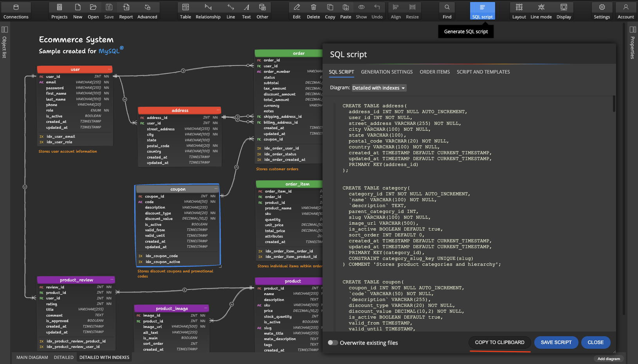Open the Script and Templates tab
Screen dimensions: 638x364
(x=483, y=72)
